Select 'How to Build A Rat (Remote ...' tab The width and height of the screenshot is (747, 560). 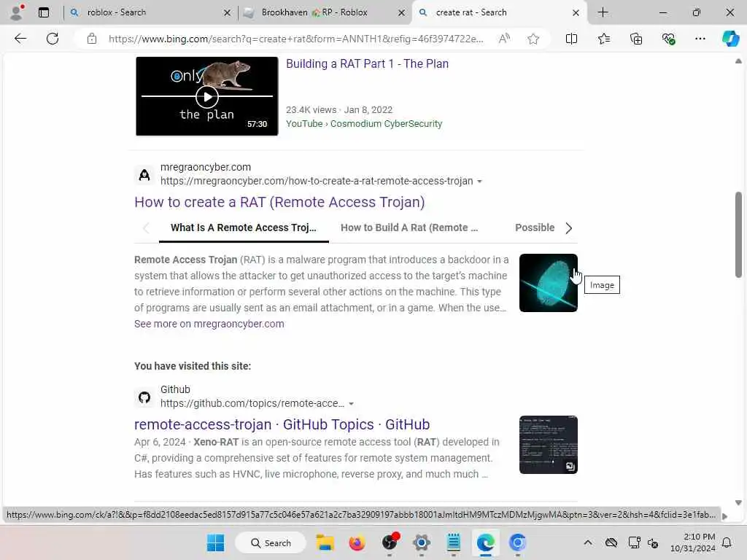(x=409, y=227)
